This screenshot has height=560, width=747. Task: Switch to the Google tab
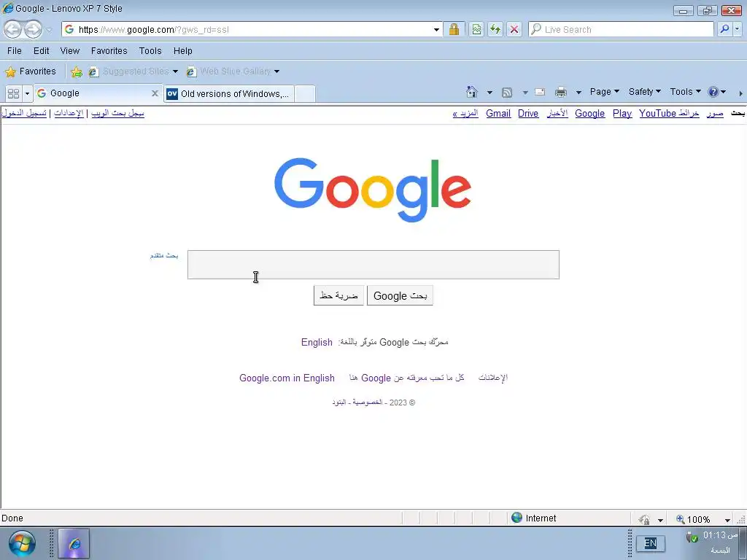(x=93, y=93)
